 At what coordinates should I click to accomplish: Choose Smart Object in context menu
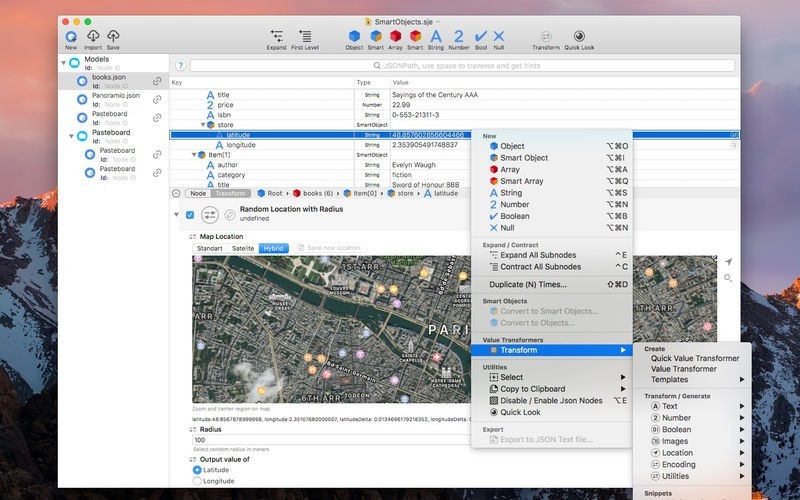click(552, 158)
